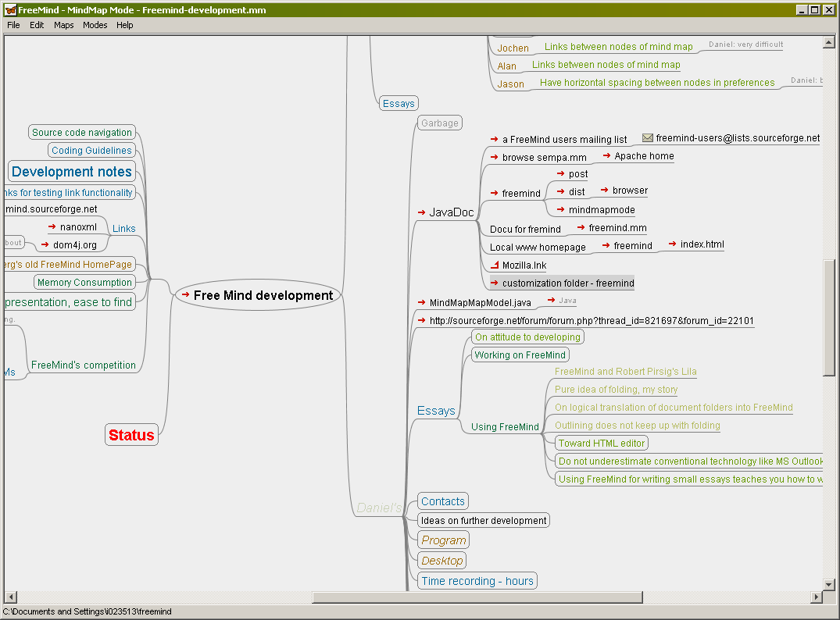Select Outlining does not keep up with folding
This screenshot has width=840, height=620.
click(637, 425)
